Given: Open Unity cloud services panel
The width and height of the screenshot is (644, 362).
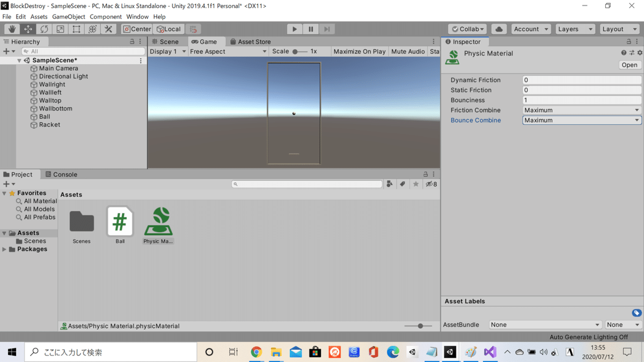Looking at the screenshot, I should tap(499, 29).
